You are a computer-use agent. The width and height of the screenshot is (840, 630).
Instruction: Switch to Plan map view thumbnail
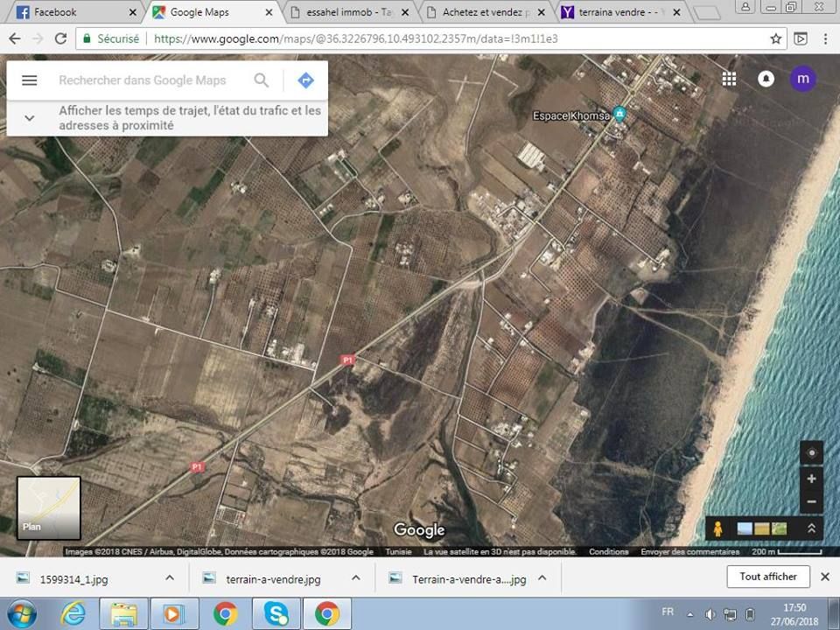(49, 508)
